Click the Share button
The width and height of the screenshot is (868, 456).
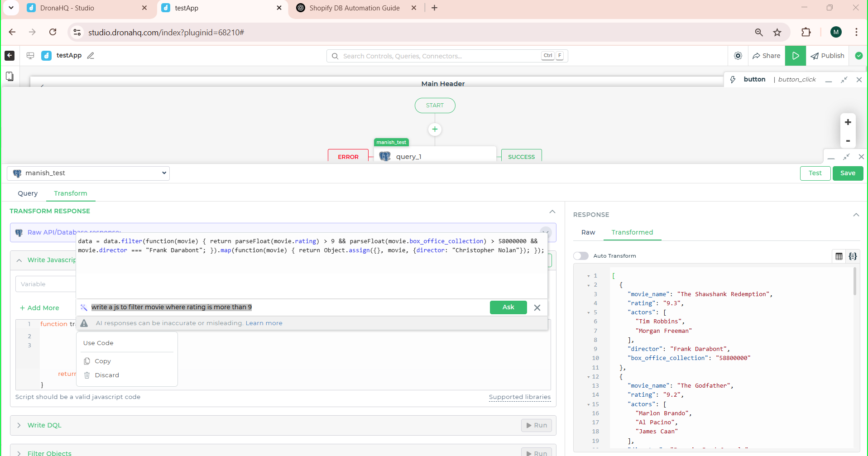(766, 56)
